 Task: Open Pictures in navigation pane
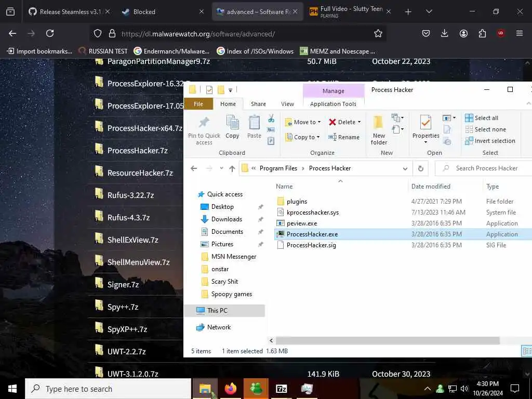tap(222, 244)
